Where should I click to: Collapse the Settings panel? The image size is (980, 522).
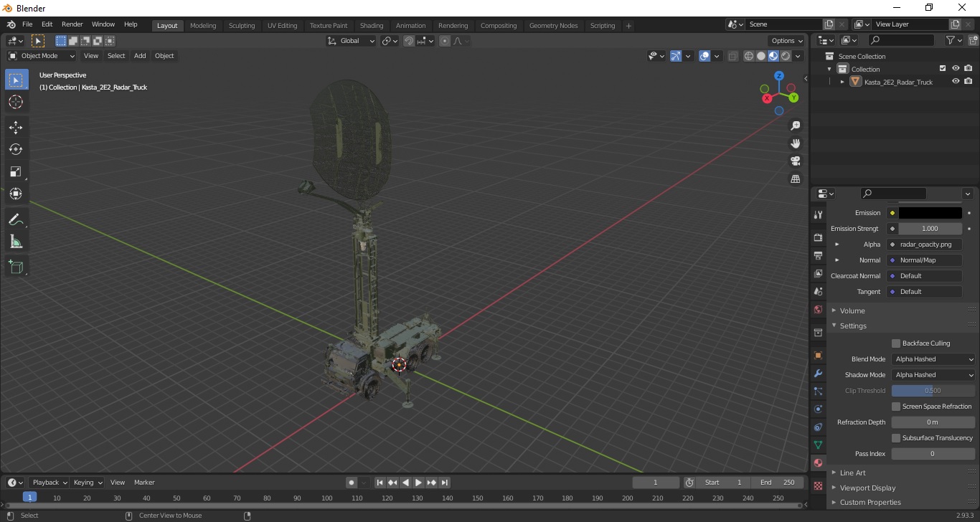(x=853, y=326)
